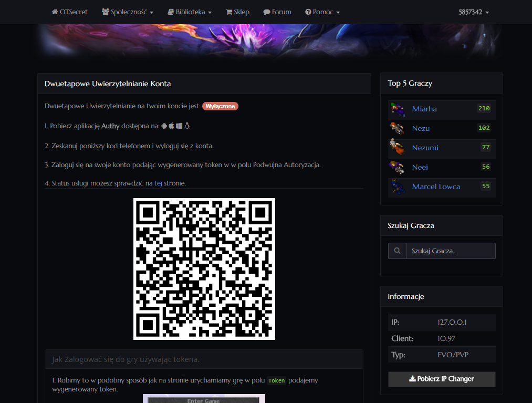This screenshot has width=532, height=403.
Task: Expand the Pomoc dropdown menu
Action: 322,12
